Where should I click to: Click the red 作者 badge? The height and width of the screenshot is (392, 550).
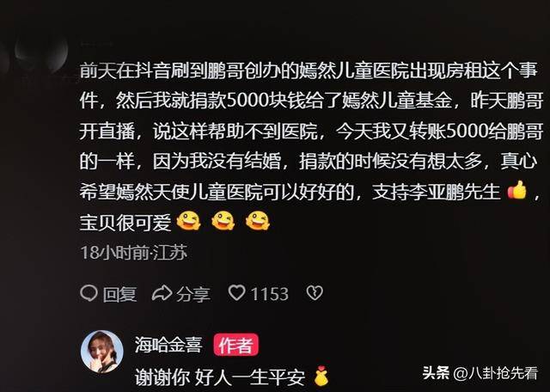[x=236, y=346]
